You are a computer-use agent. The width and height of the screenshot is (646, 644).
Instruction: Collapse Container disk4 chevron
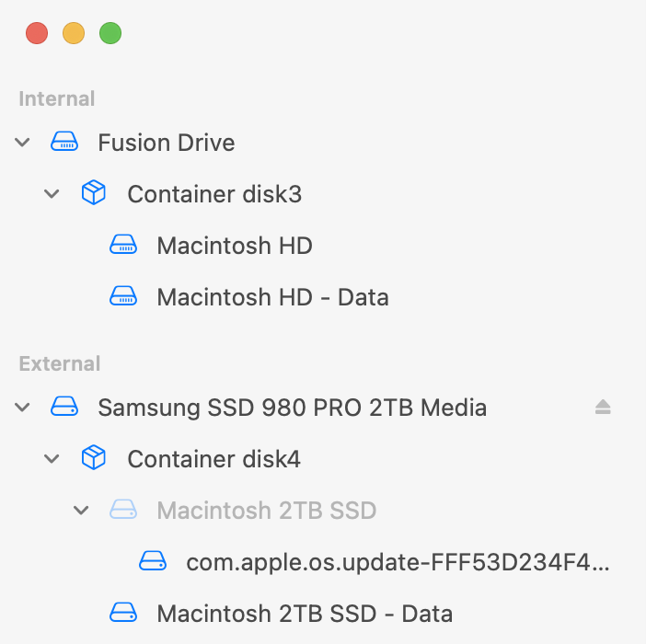(52, 458)
